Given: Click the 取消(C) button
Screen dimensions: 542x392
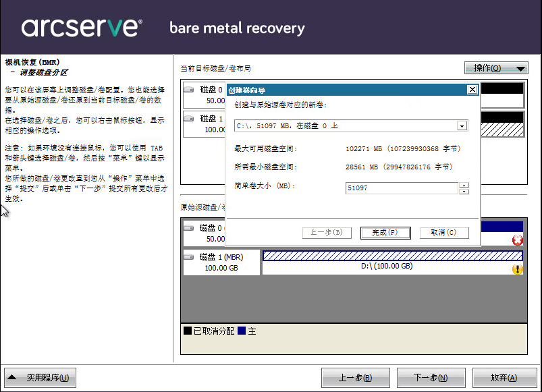Looking at the screenshot, I should pyautogui.click(x=444, y=233).
